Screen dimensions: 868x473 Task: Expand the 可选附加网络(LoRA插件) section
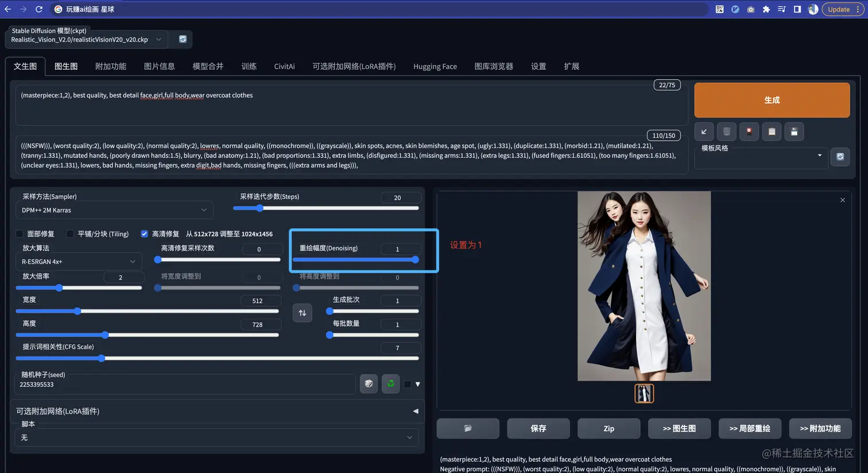tap(217, 411)
